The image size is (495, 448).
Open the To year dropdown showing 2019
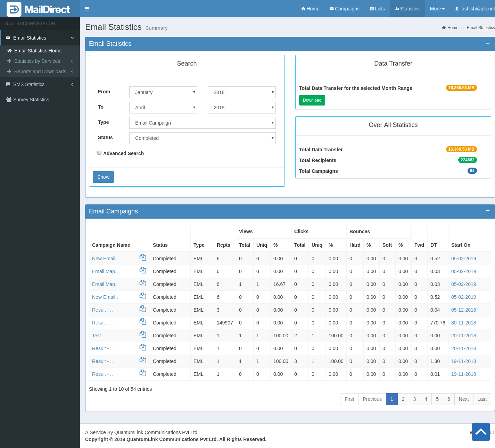click(x=242, y=108)
